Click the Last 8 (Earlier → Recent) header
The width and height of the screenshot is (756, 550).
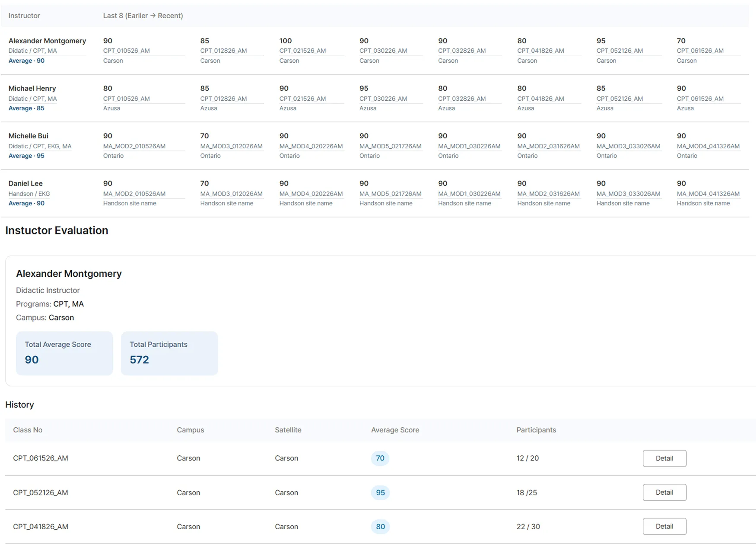(x=143, y=16)
